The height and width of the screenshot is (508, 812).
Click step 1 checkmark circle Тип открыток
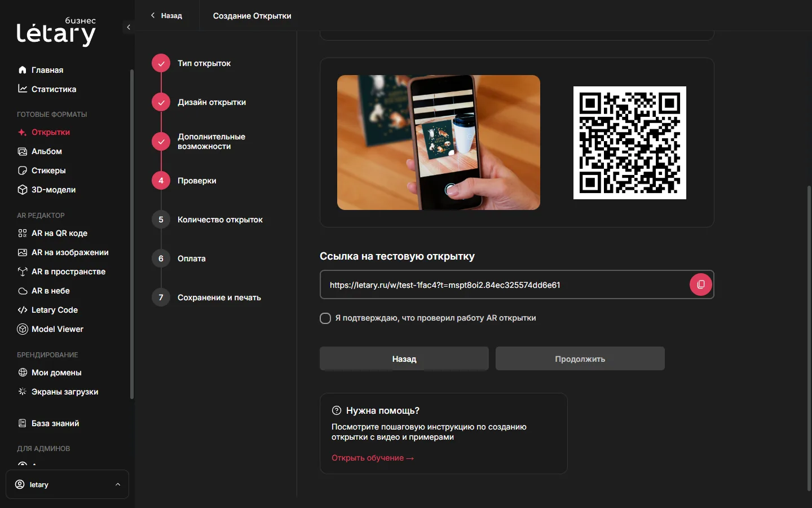tap(161, 63)
